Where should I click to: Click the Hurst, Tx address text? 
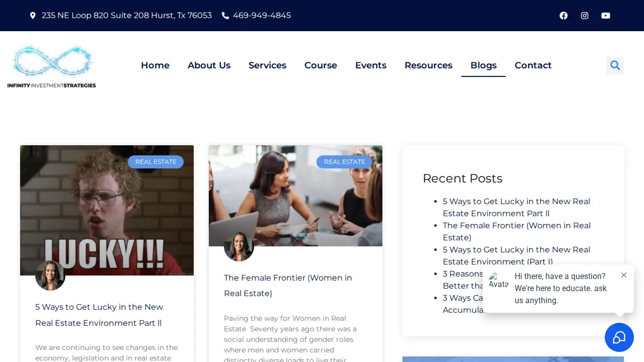click(x=127, y=16)
